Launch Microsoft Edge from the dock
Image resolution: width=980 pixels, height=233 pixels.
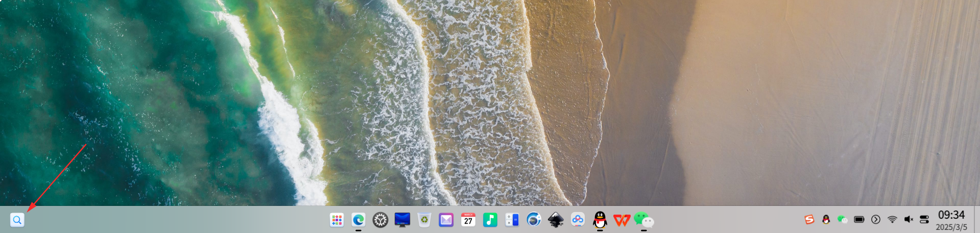click(x=358, y=220)
